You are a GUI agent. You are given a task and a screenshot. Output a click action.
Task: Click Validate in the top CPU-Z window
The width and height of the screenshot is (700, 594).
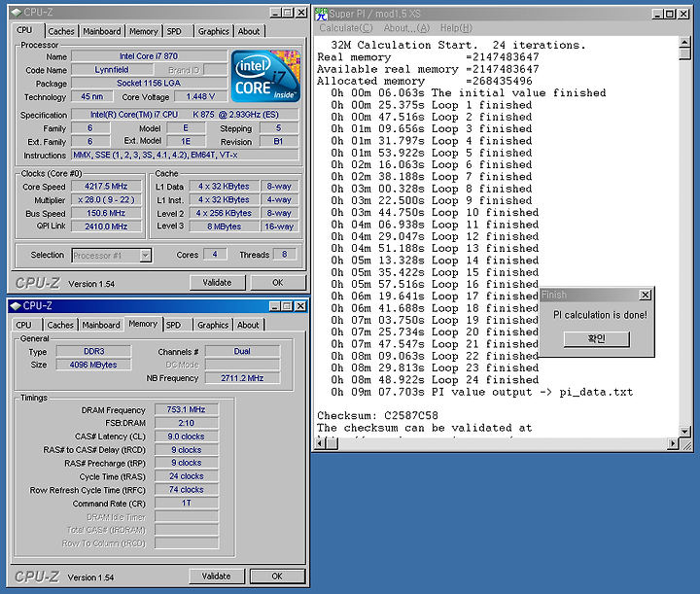218,283
